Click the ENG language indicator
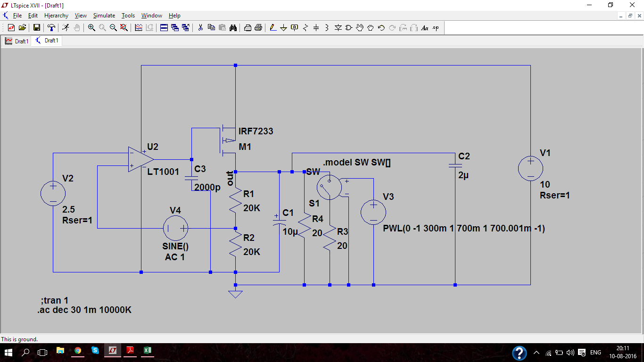The width and height of the screenshot is (644, 362). pos(595,353)
